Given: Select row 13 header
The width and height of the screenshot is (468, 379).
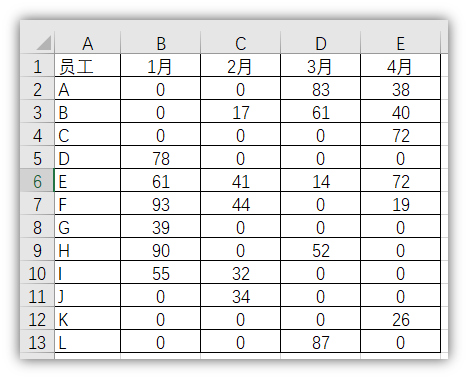Looking at the screenshot, I should pos(37,341).
